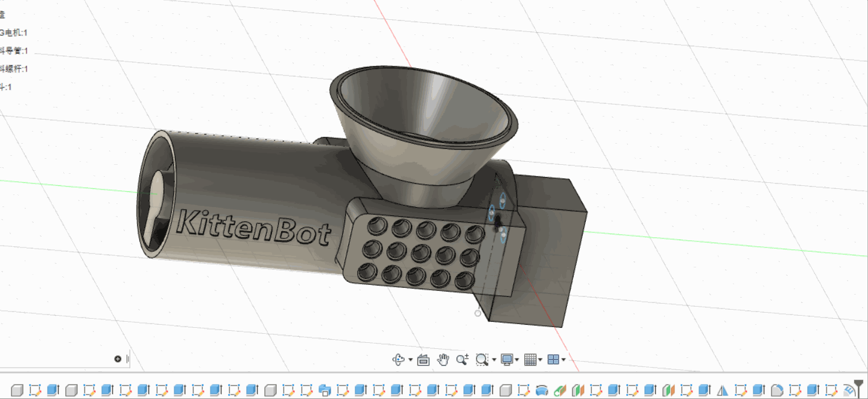The height and width of the screenshot is (399, 868).
Task: Expand the Display Settings dropdown arrow
Action: 517,360
